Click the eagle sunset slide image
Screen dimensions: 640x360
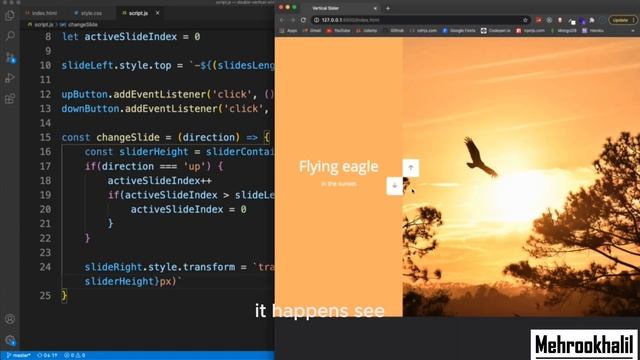tap(521, 177)
